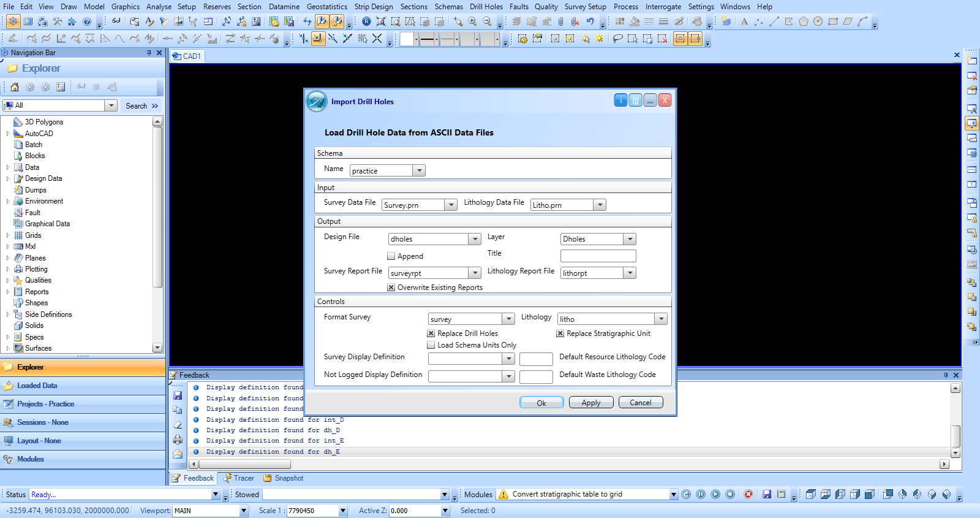The image size is (980, 518).
Task: Click the zoom in magnifier icon
Action: (x=472, y=21)
